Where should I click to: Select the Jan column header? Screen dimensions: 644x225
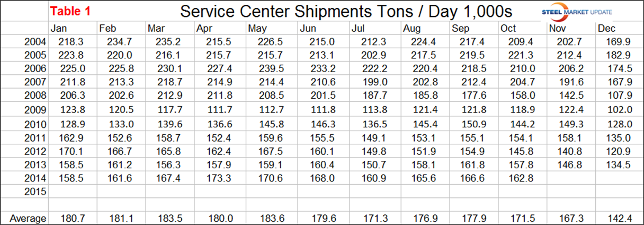(x=58, y=29)
